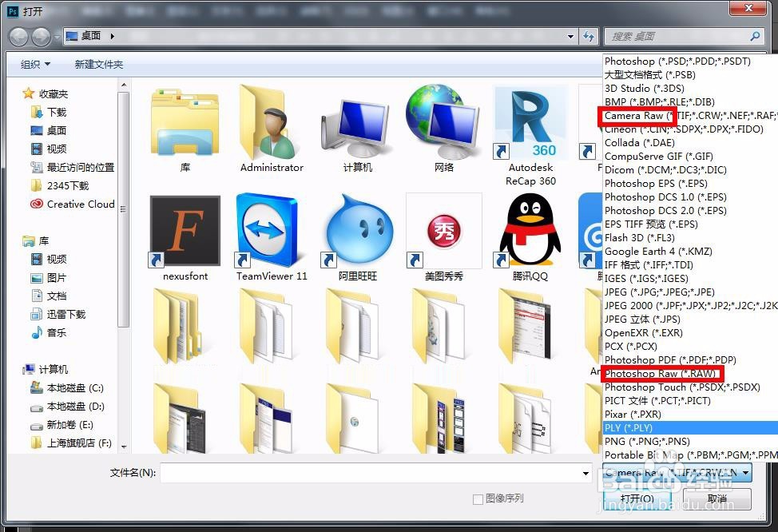Screen dimensions: 778x532
Task: Choose BMP (*.BMP;*.RLE;*.DIB) format
Action: click(690, 101)
